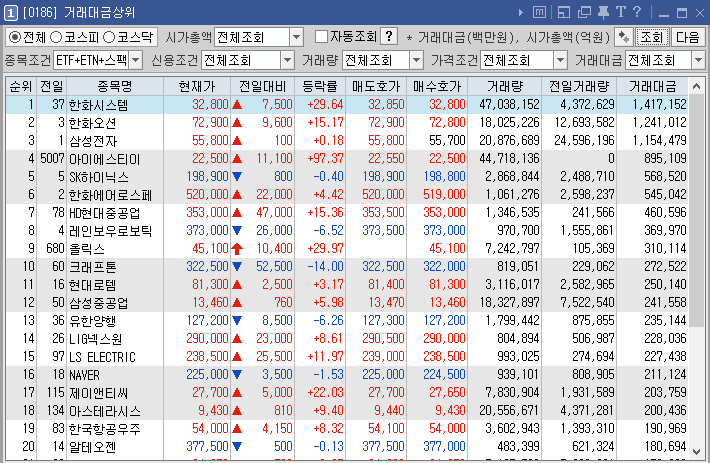Click the scrollbar up arrow
This screenshot has width=710, height=463.
tap(696, 86)
